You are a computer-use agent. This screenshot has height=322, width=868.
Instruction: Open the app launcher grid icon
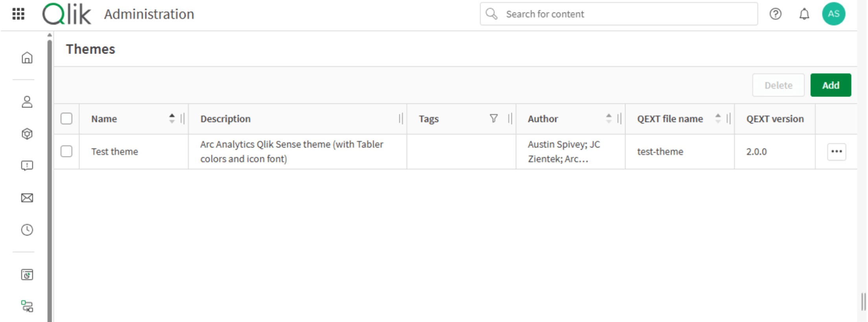pyautogui.click(x=18, y=14)
